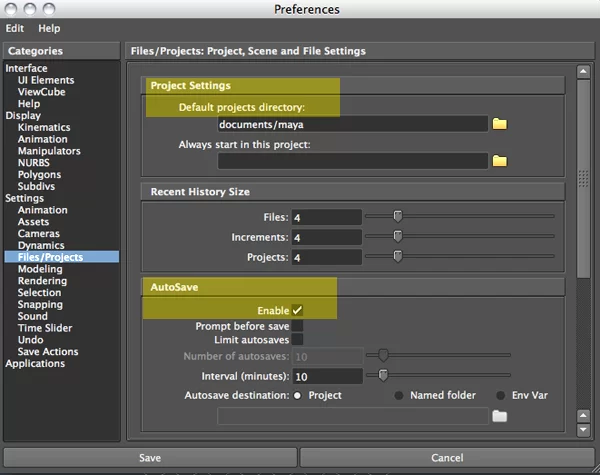Click folder icon beside Default projects directory

pos(500,124)
